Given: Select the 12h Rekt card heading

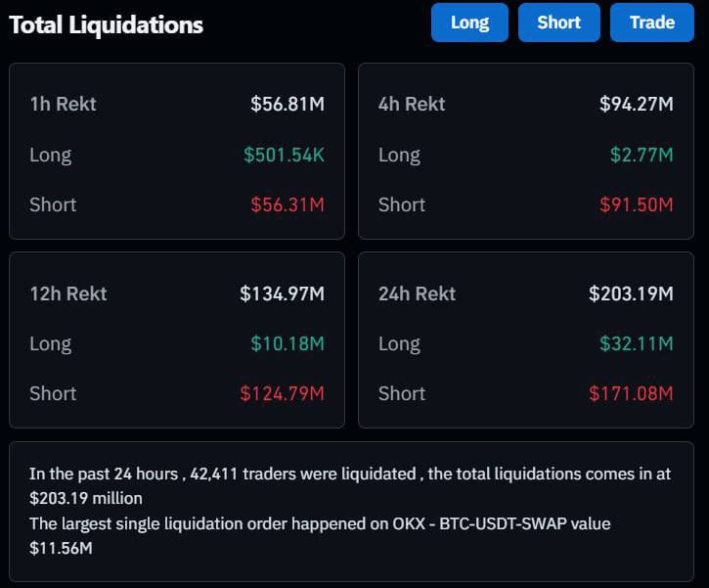Looking at the screenshot, I should click(x=68, y=294).
